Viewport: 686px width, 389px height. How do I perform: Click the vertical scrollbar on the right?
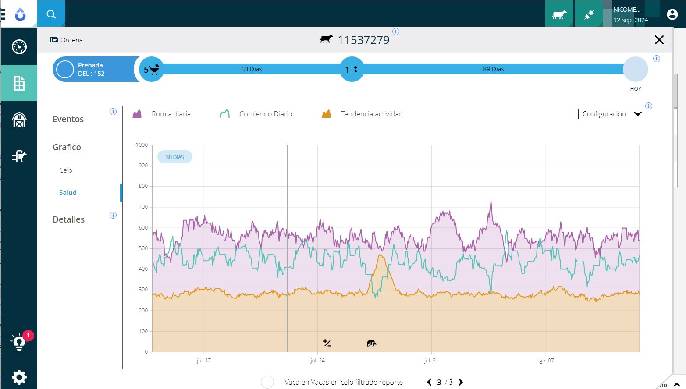(x=677, y=92)
